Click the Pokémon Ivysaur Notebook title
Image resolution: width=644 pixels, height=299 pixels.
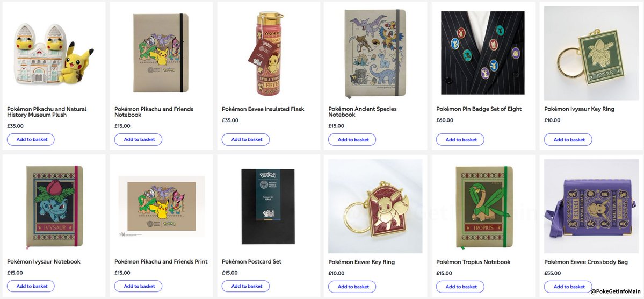pyautogui.click(x=44, y=262)
